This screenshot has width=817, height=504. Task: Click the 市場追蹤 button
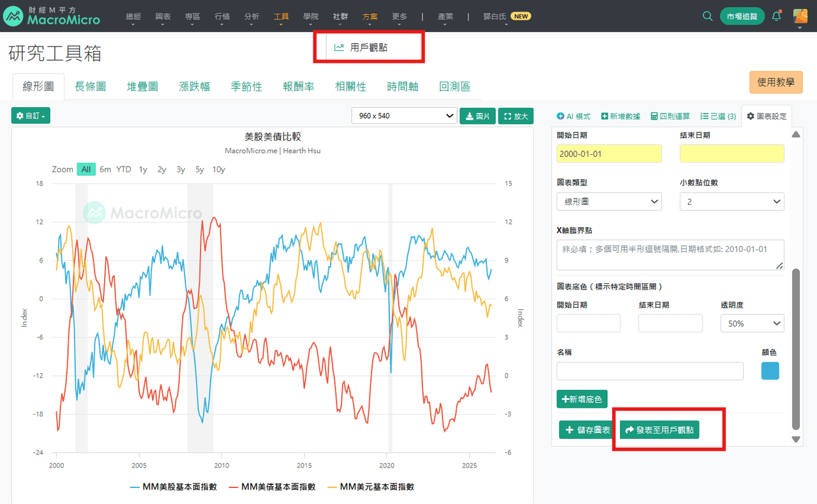742,17
